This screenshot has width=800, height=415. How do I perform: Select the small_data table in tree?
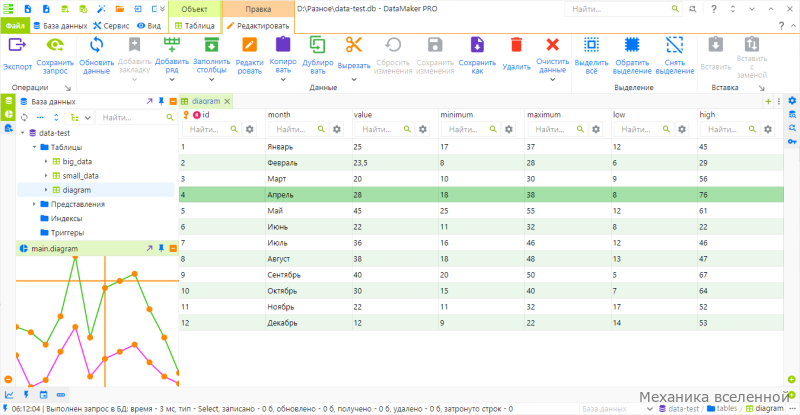[81, 176]
